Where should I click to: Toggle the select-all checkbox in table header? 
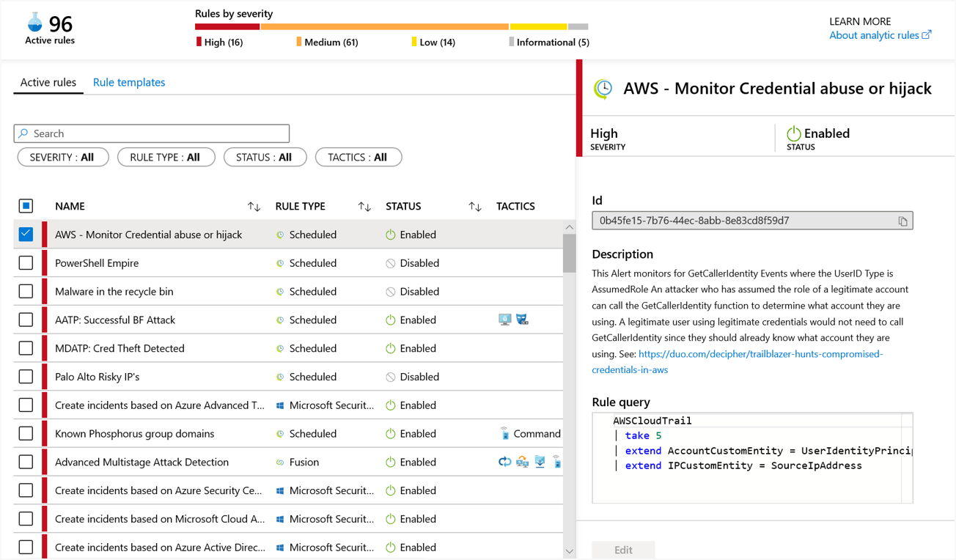point(26,206)
